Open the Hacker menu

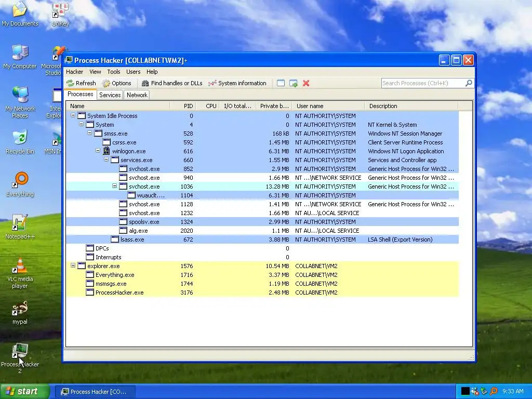[75, 72]
